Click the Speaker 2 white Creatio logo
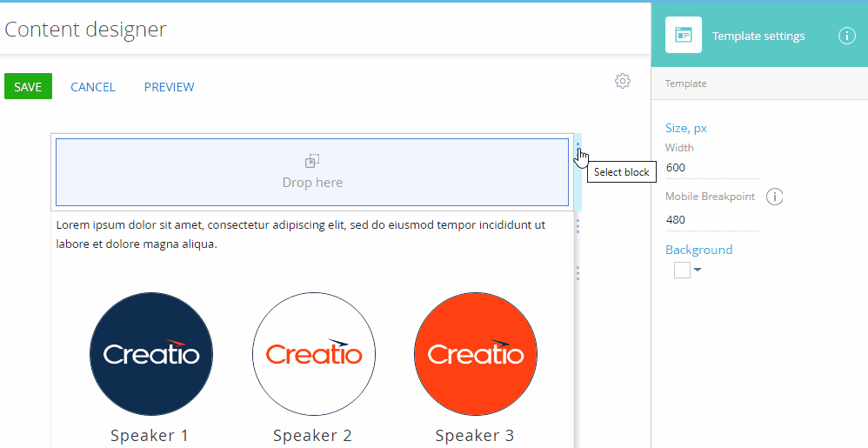The width and height of the screenshot is (868, 448). click(314, 354)
